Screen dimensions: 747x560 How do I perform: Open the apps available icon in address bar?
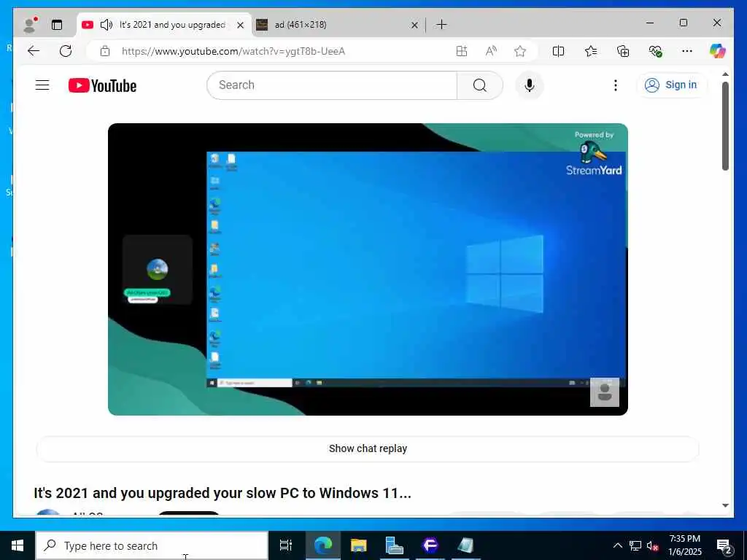pos(462,51)
